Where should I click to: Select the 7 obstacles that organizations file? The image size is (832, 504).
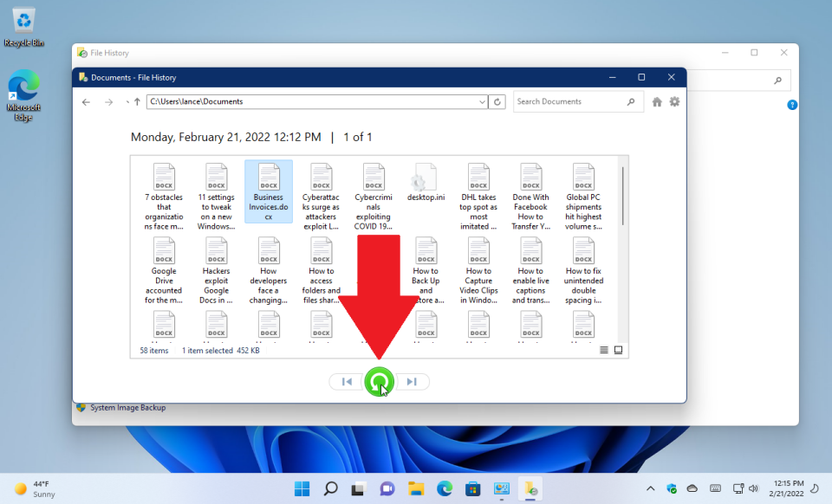click(164, 197)
